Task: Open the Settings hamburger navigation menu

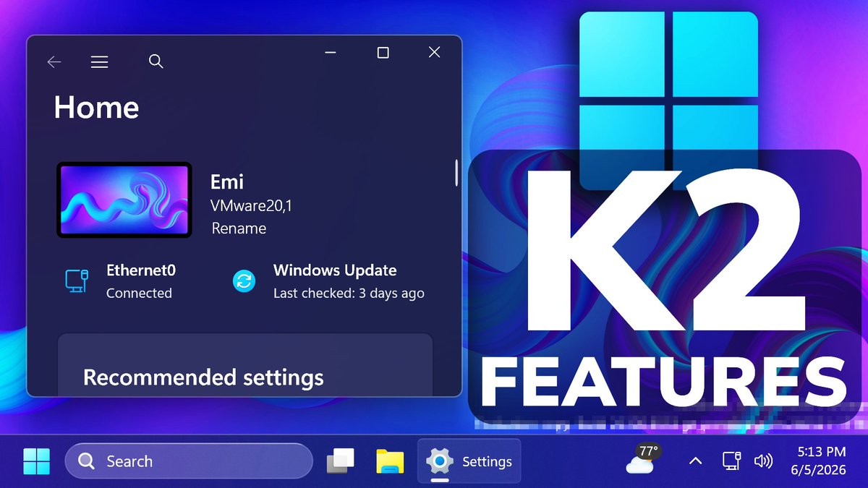Action: coord(99,62)
